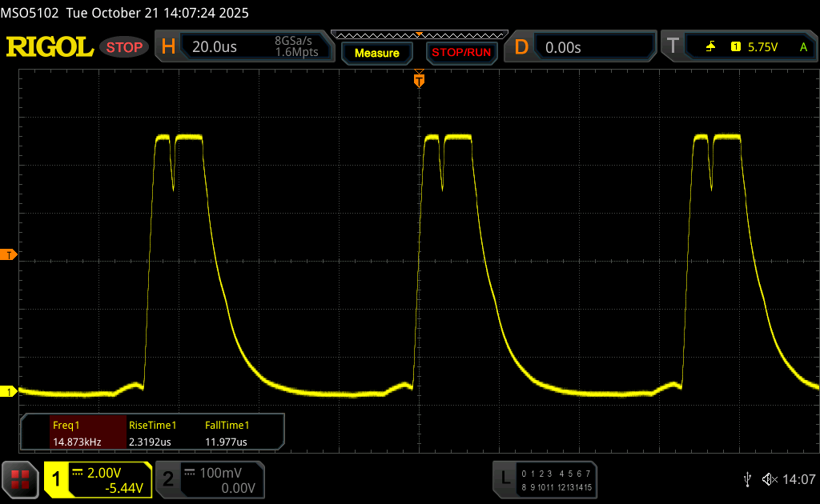Click the muted speaker sound icon
Viewport: 820px width, 504px height.
tap(769, 478)
